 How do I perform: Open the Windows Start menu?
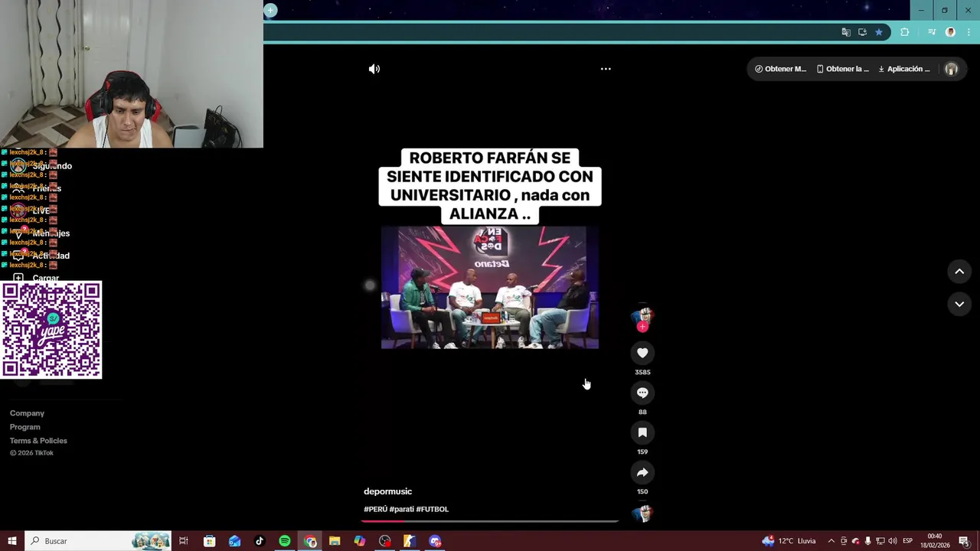coord(12,541)
